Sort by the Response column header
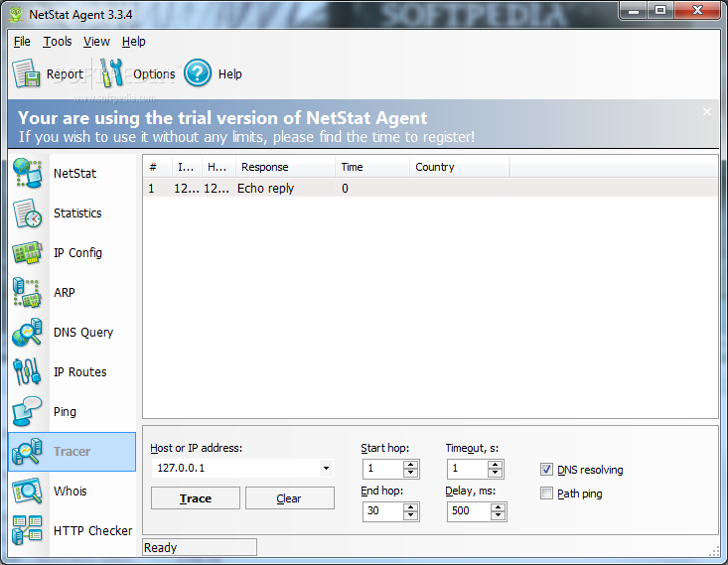 coord(285,167)
